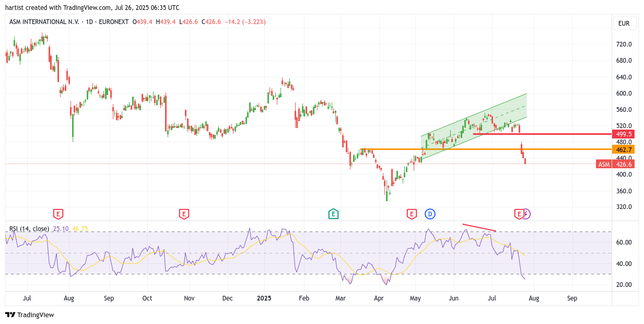The height and width of the screenshot is (324, 644).
Task: Select the green ascending channel drawing
Action: 474,125
